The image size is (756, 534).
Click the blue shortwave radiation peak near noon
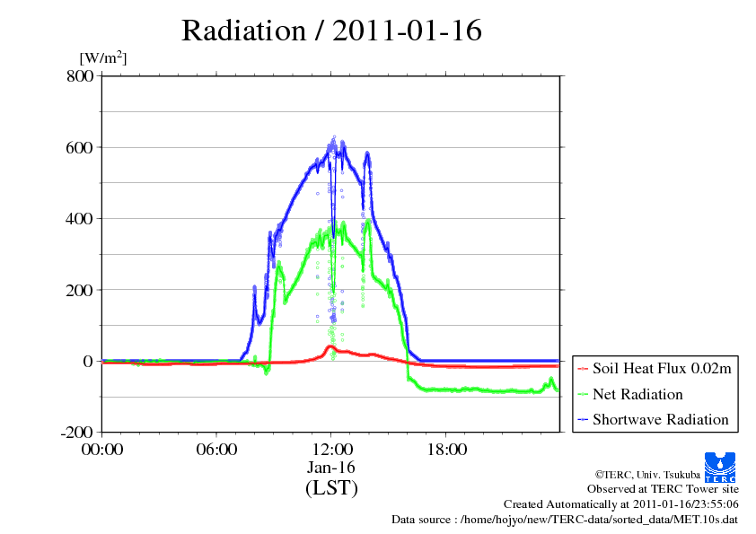point(334,144)
